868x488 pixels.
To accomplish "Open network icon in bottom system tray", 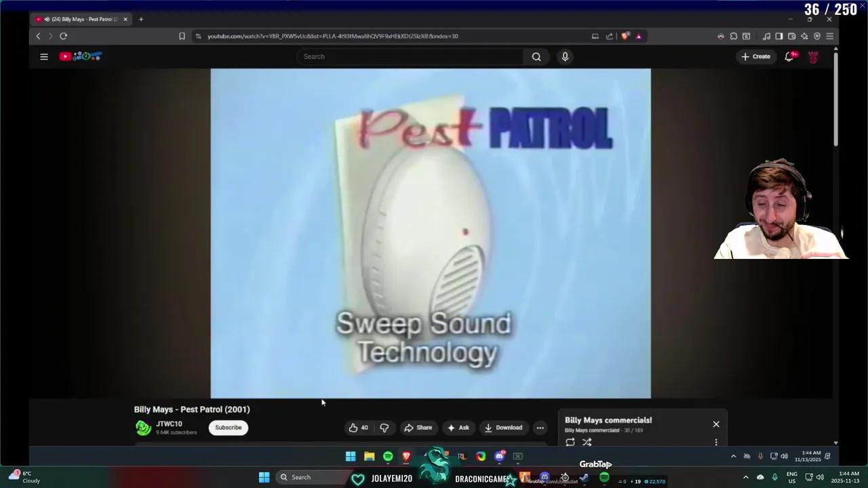I will click(808, 477).
